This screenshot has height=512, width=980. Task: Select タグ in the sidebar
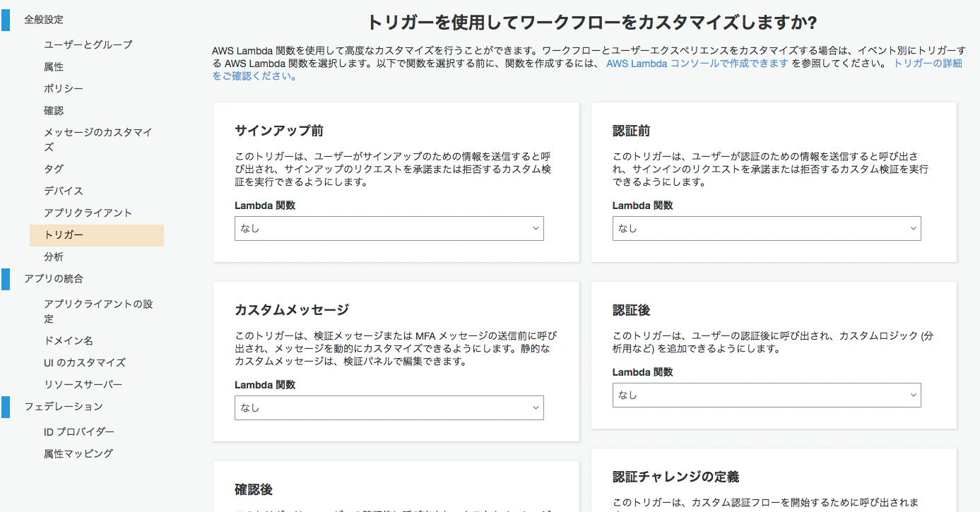pos(54,169)
